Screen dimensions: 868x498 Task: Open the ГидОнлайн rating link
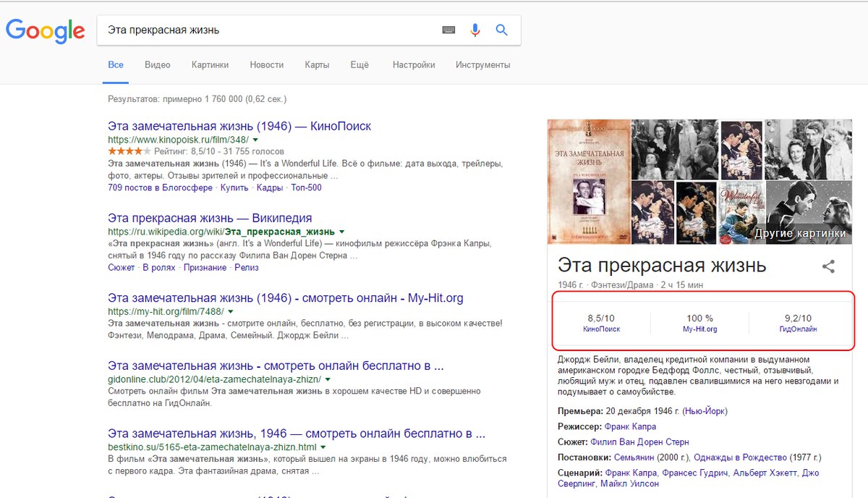(798, 329)
